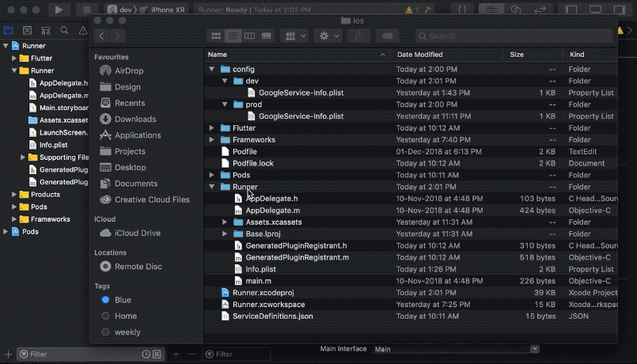Switch Finder to list view
The image size is (637, 364).
coord(233,36)
